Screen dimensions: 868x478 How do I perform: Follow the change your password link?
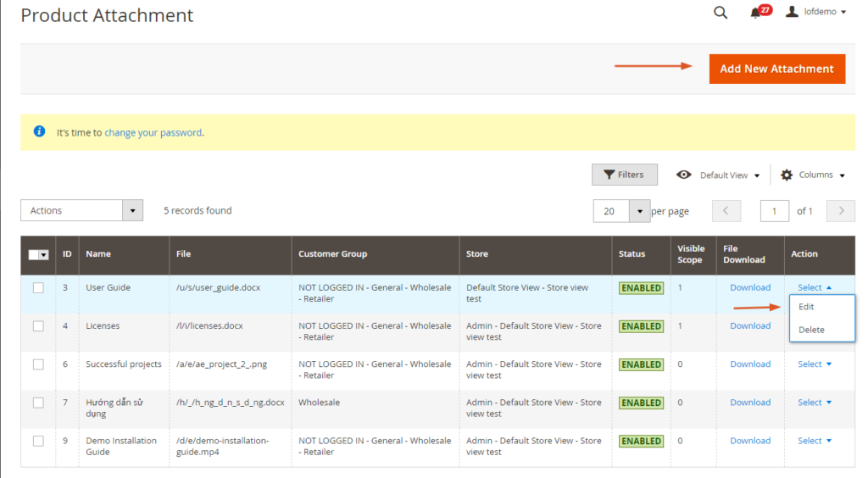point(153,133)
